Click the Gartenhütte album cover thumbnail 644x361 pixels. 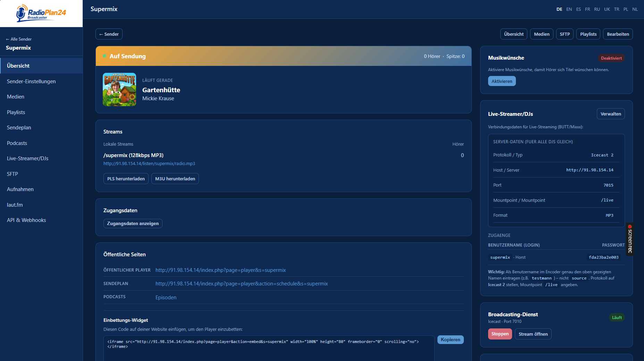coord(119,89)
